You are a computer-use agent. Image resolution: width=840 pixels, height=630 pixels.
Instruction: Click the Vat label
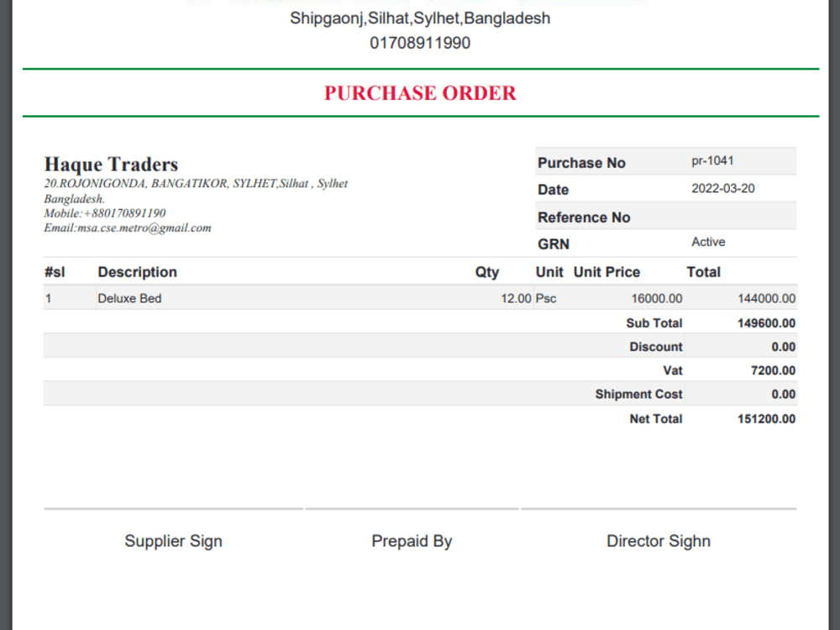click(672, 370)
